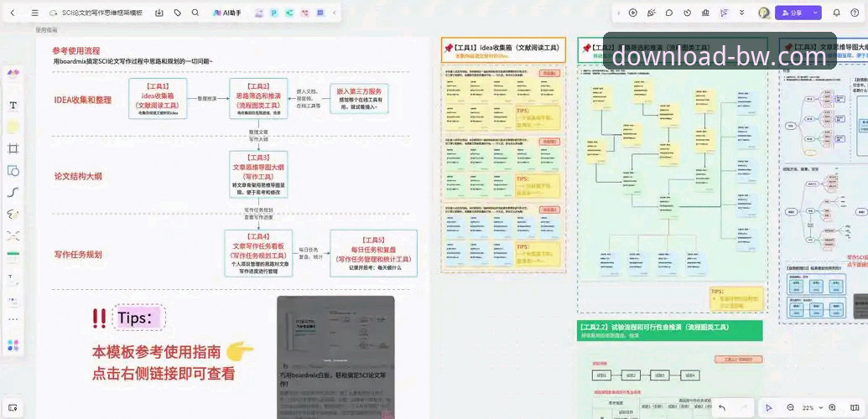Screen dimensions: 868x419
Task: Select the connector line tool
Action: pos(13,192)
